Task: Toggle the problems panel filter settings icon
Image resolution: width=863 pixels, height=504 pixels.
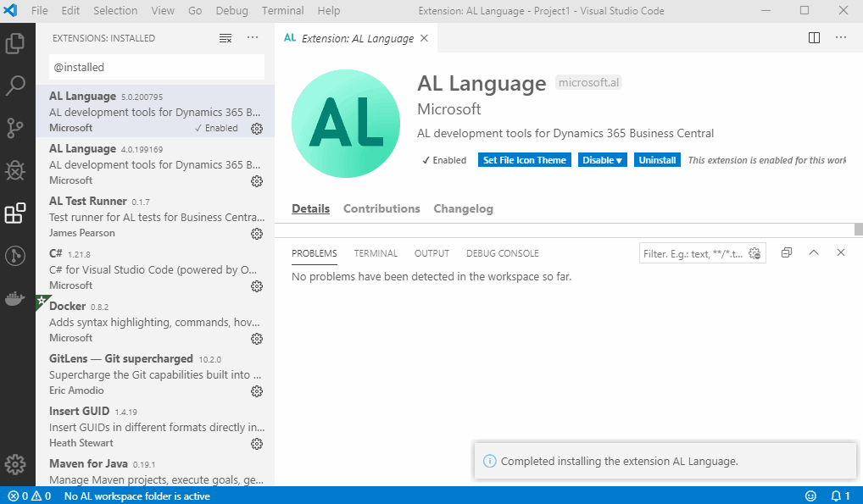Action: pyautogui.click(x=754, y=252)
